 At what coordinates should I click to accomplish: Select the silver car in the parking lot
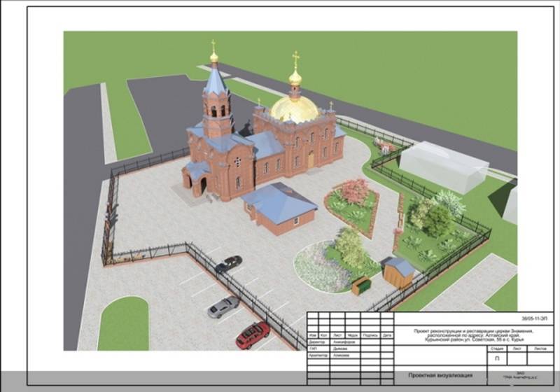(223, 307)
